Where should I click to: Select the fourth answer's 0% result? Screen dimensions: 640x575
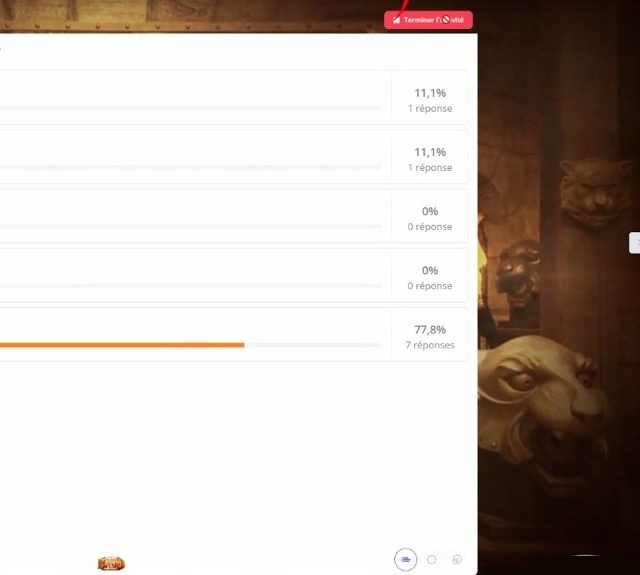[x=430, y=278]
